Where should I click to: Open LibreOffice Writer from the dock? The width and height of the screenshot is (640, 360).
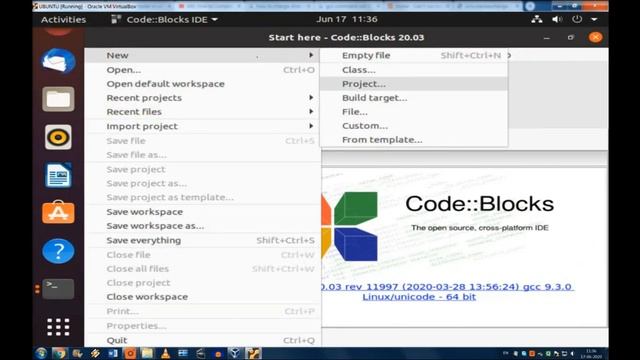[58, 175]
